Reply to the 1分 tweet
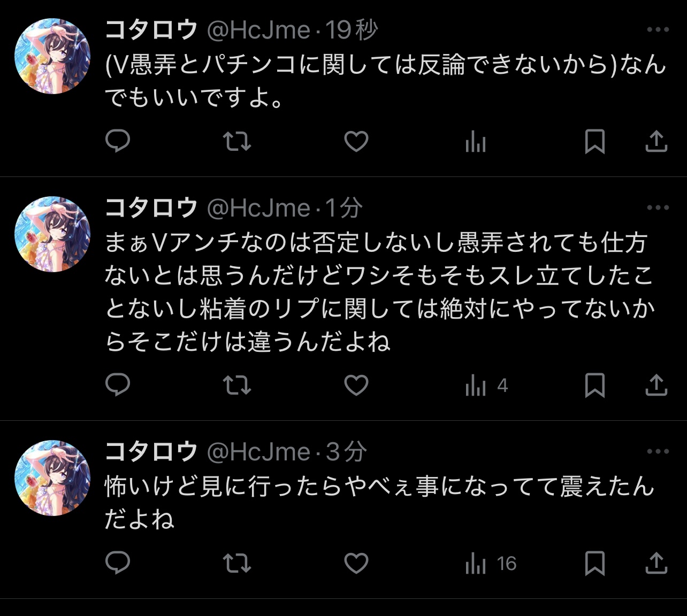Screen dimensions: 687x616 click(x=118, y=384)
